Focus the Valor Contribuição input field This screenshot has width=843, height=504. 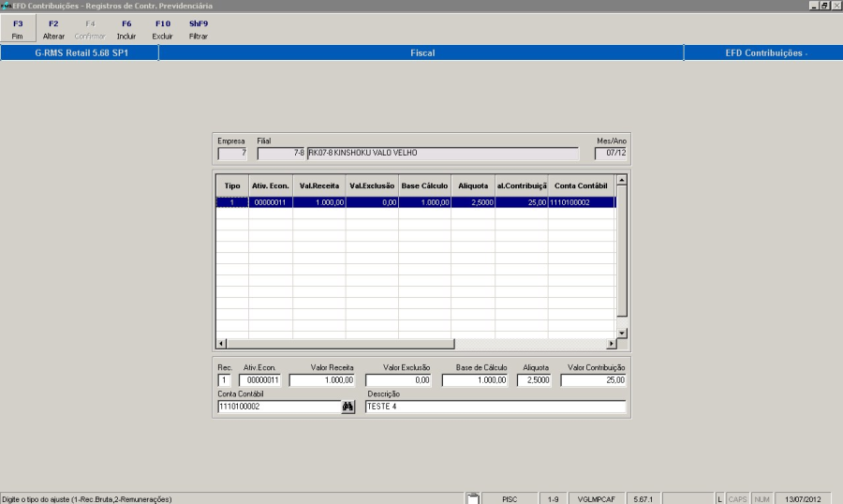594,380
